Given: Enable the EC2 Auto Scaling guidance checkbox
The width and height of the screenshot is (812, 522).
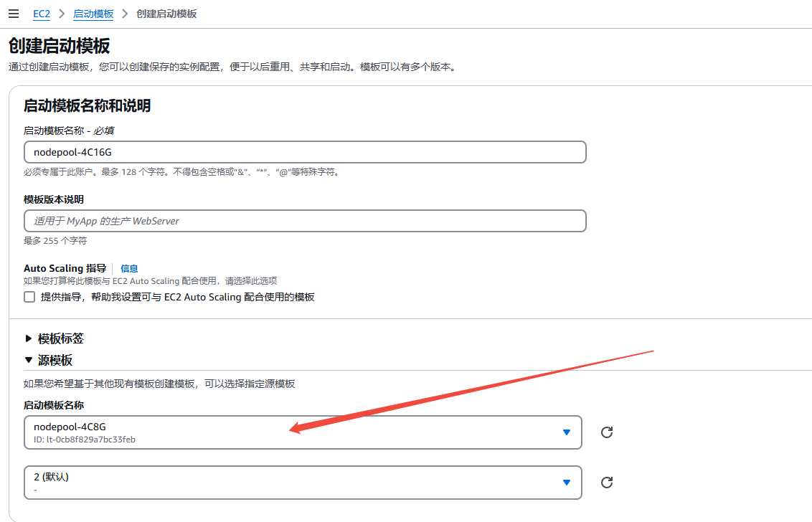Looking at the screenshot, I should 29,297.
